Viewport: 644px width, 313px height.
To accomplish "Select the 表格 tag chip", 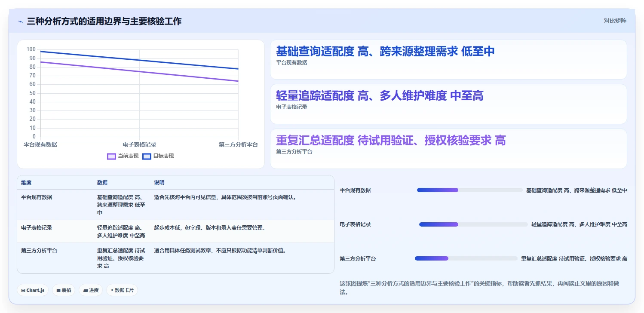I will (64, 290).
